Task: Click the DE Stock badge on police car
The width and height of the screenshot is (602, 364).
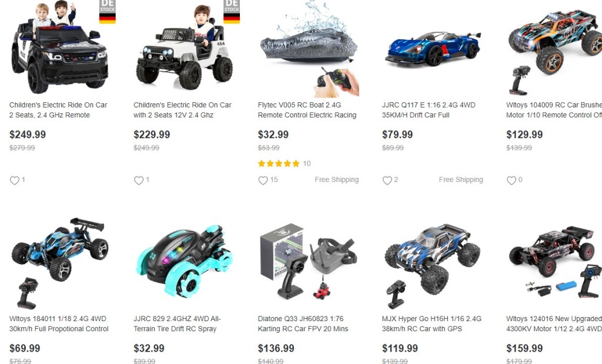Action: point(108,12)
